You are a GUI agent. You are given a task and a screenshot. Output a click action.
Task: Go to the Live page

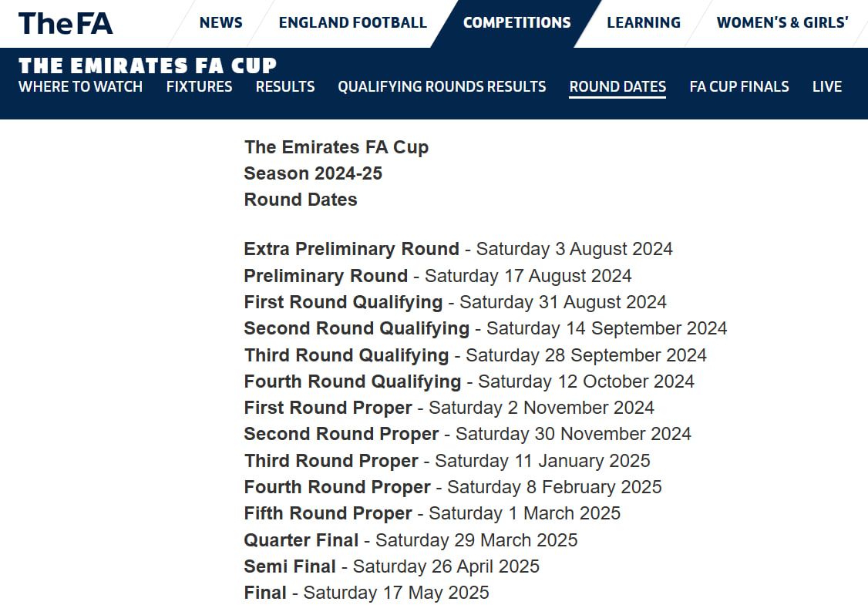[x=827, y=87]
